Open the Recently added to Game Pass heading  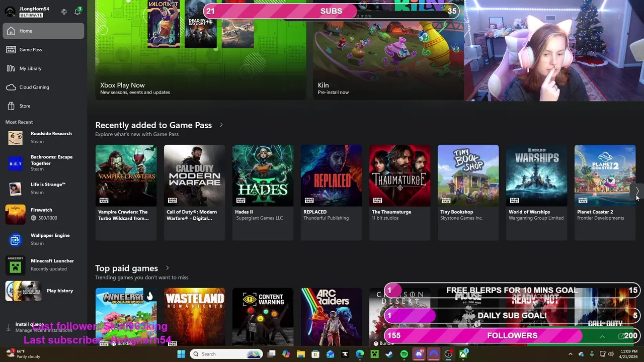coord(153,125)
